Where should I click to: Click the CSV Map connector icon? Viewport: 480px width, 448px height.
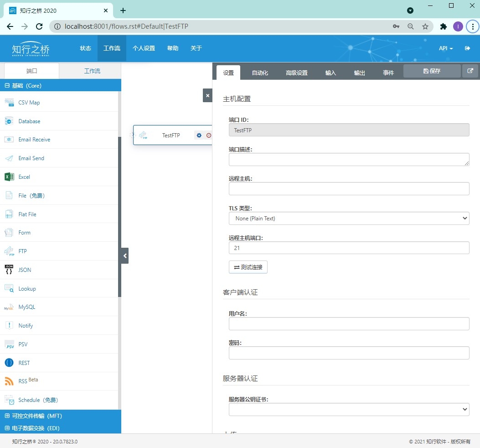click(10, 102)
